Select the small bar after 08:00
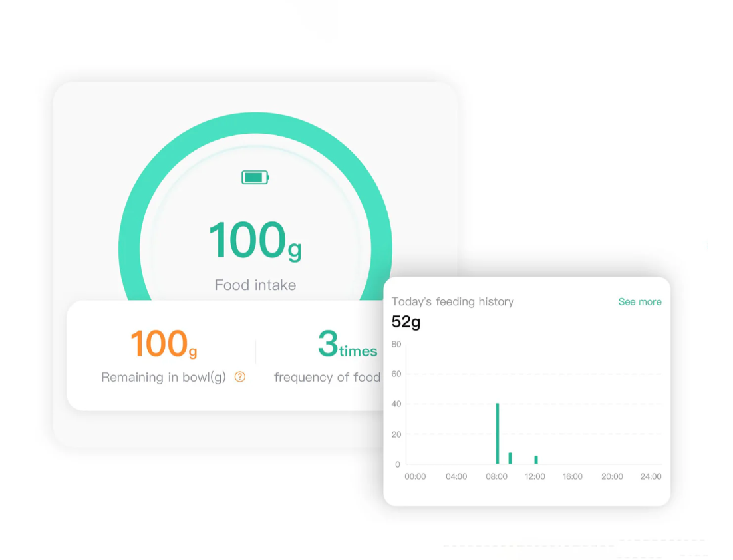 [x=510, y=458]
